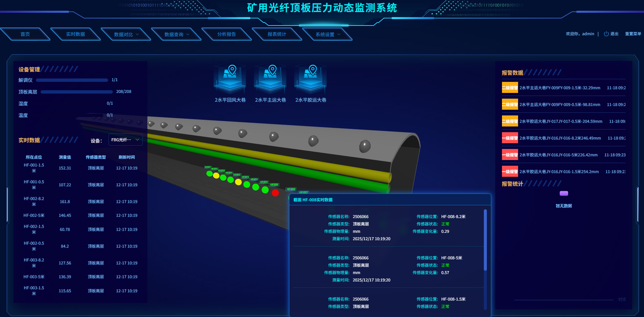Select the 2水平主运大巷 roadway icon

tap(270, 79)
